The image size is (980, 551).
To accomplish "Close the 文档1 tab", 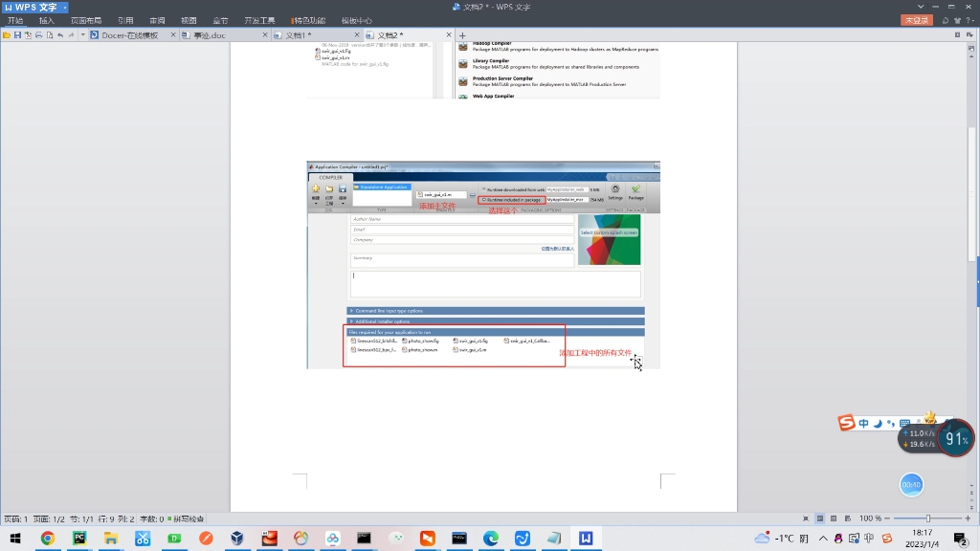I will click(357, 35).
